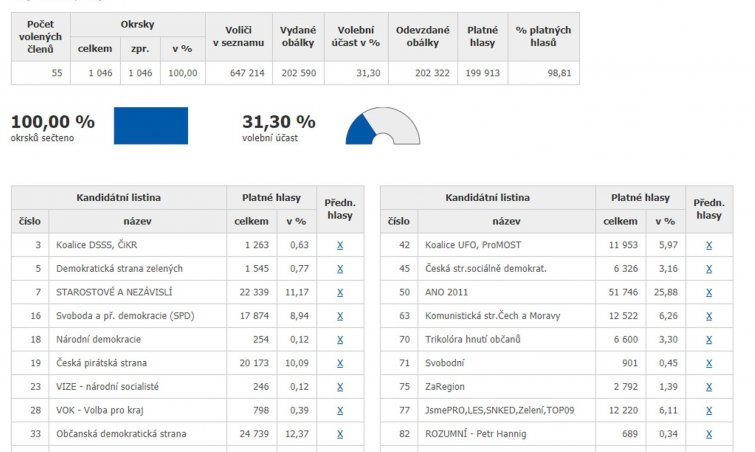The width and height of the screenshot is (755, 452).
Task: Show preferential votes for ANO 2011
Action: [709, 292]
